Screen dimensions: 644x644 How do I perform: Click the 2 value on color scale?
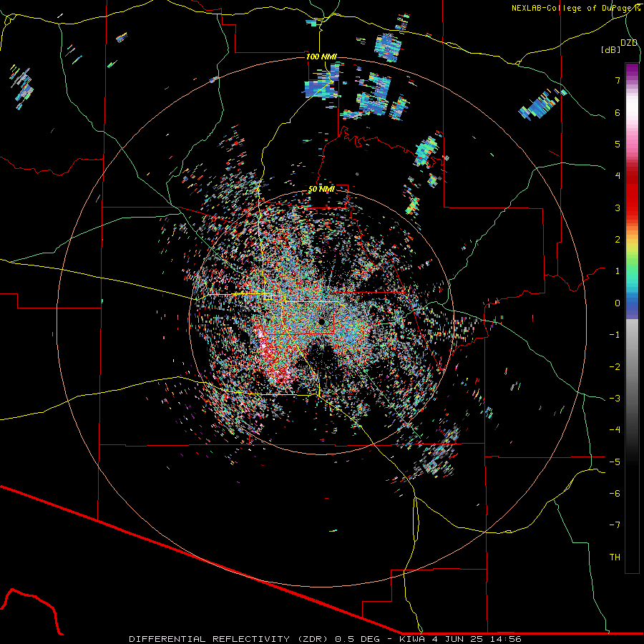618,240
